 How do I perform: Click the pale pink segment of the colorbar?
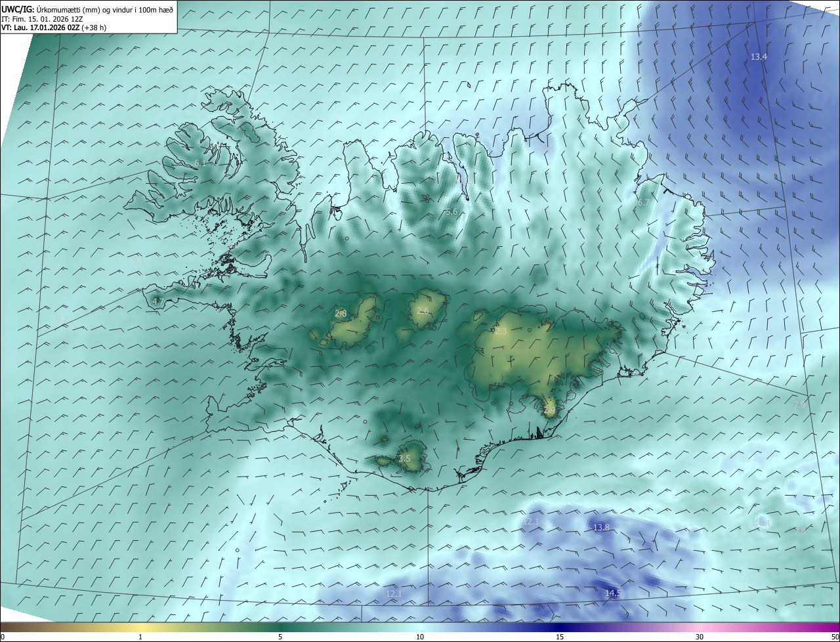700,627
